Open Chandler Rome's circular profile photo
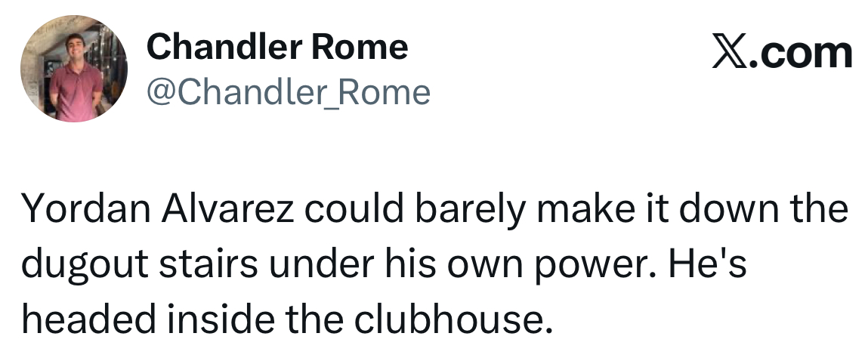868x364 pixels. click(x=74, y=69)
